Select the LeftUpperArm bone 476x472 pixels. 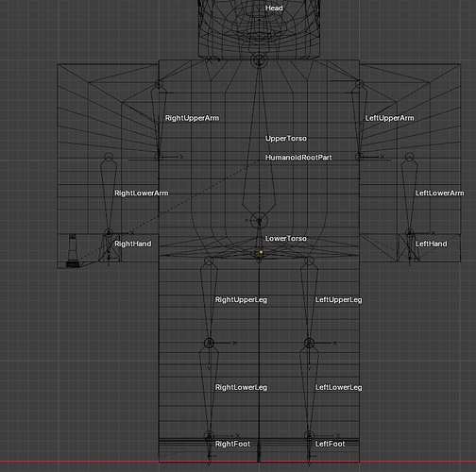click(x=389, y=118)
